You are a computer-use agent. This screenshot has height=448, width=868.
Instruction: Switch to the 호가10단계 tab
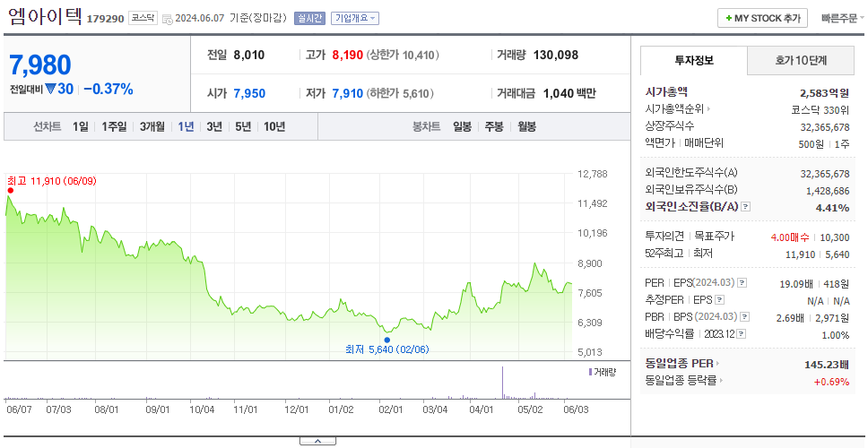(x=801, y=60)
